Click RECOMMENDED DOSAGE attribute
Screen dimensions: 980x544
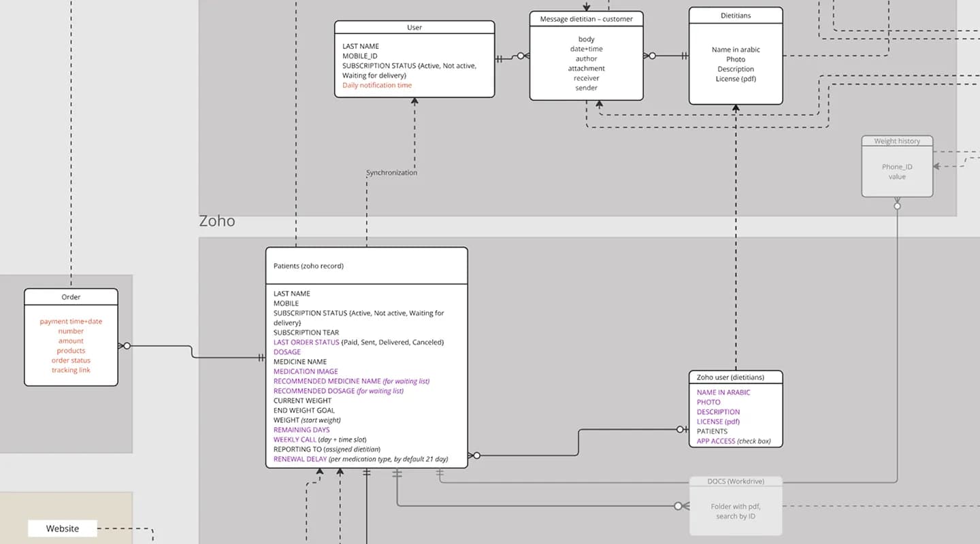pos(338,391)
